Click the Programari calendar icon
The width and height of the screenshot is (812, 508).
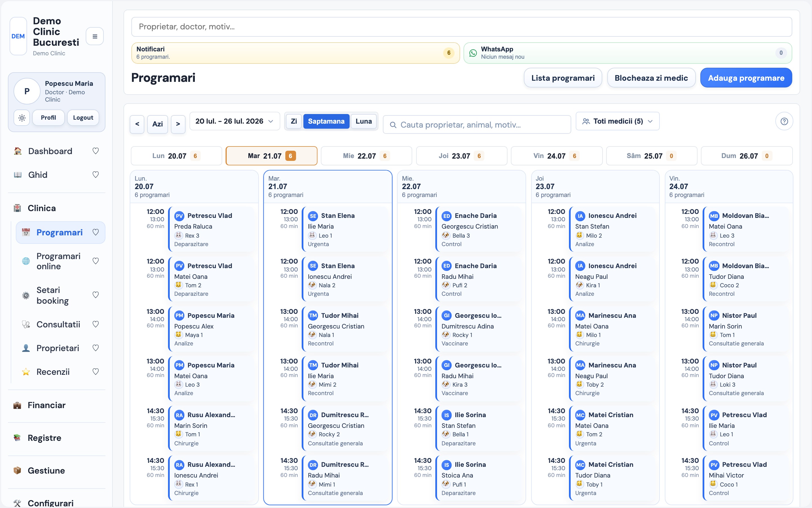(26, 232)
